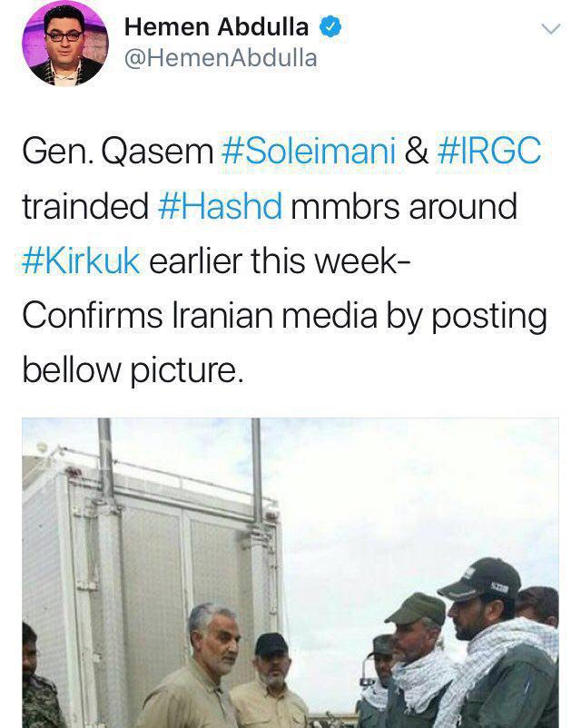Image resolution: width=581 pixels, height=728 pixels.
Task: Select the #Kirkuk hashtag
Action: (x=81, y=261)
